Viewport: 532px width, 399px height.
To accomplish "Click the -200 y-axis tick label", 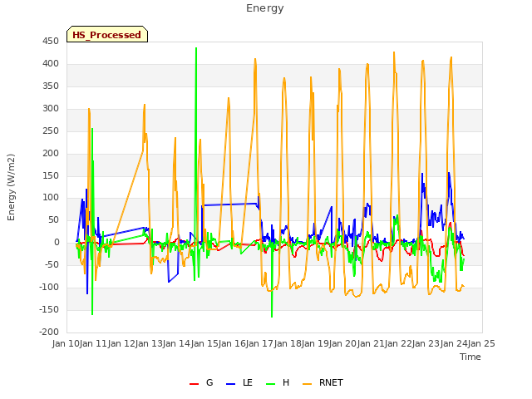I will click(x=49, y=332).
